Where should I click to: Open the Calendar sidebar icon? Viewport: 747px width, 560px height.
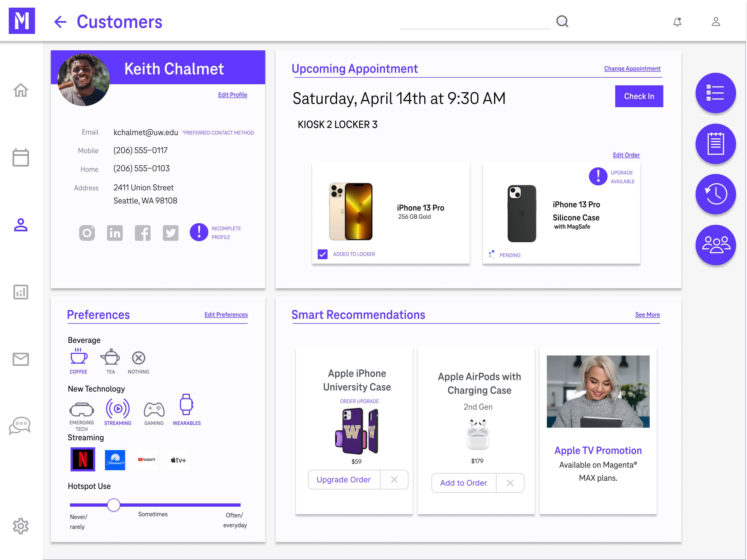[x=21, y=157]
